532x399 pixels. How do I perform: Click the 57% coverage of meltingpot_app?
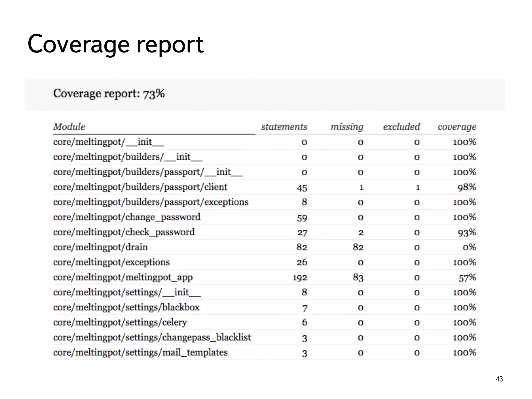(467, 278)
